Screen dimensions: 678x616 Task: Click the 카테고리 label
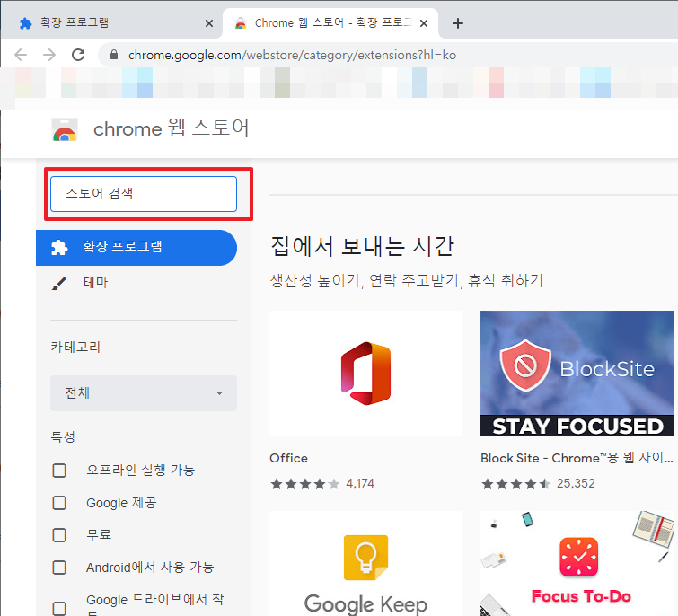(75, 347)
